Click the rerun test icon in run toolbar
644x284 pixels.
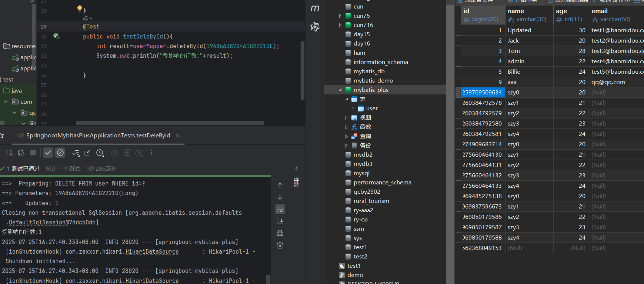click(x=9, y=153)
